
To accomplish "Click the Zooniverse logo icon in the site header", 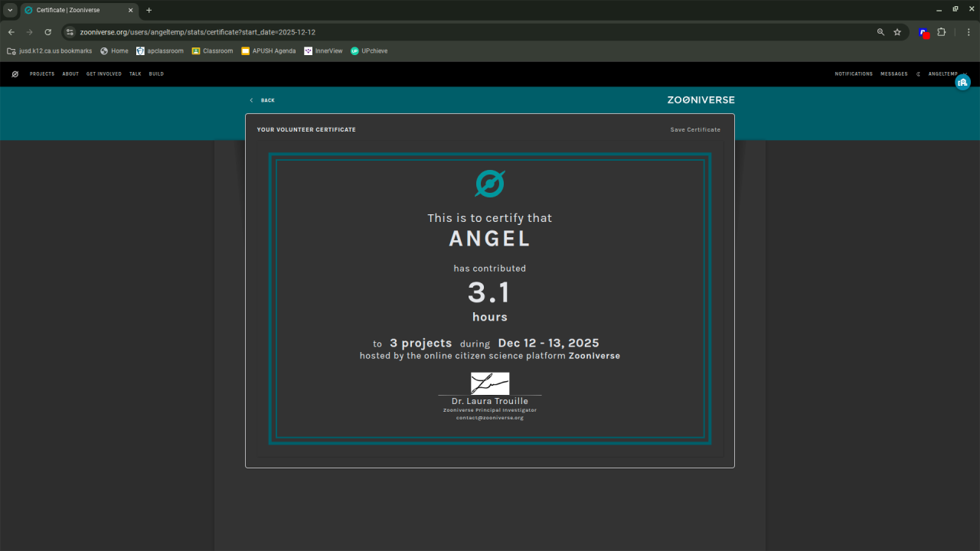I will click(15, 74).
